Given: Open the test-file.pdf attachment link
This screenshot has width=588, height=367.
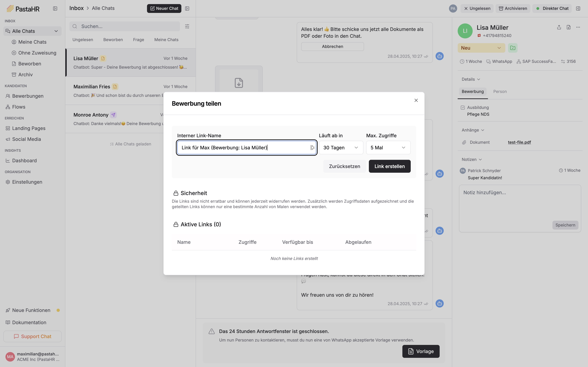Looking at the screenshot, I should 519,142.
